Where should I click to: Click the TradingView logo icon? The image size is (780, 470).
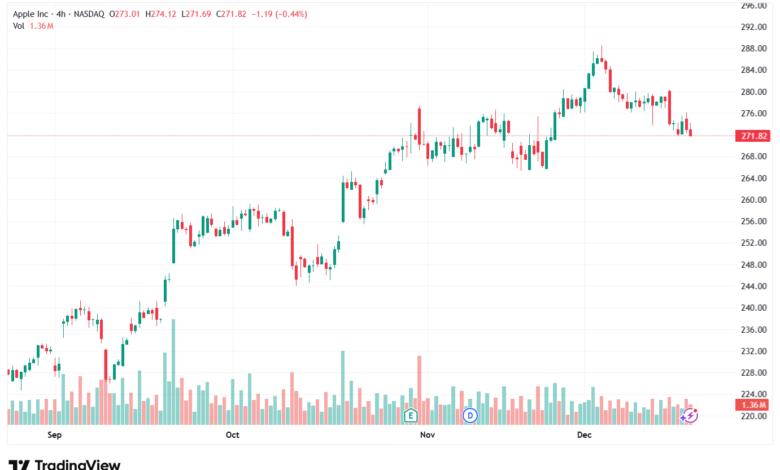tap(19, 465)
